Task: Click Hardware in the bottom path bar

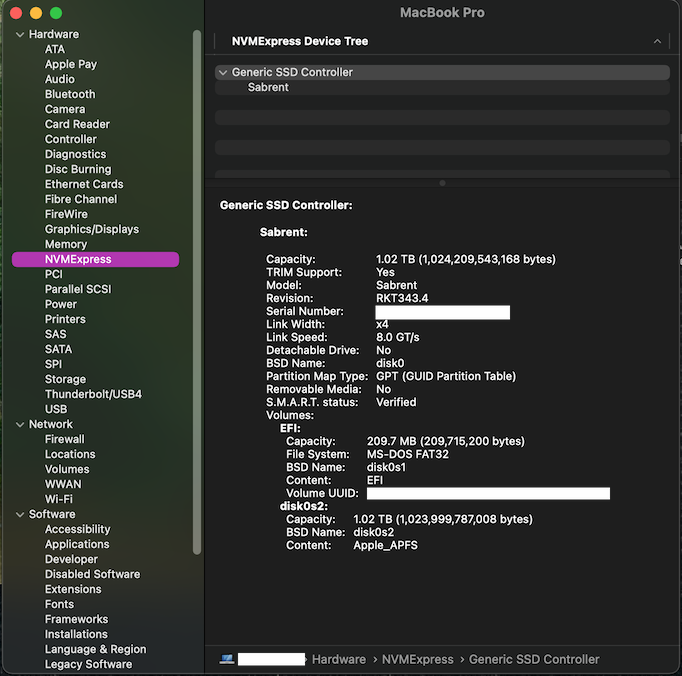Action: [x=338, y=660]
